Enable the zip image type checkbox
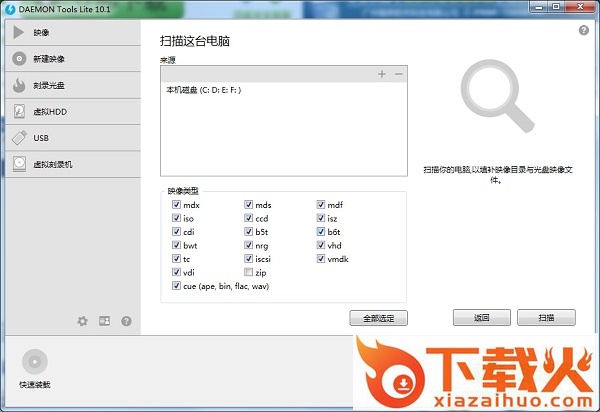The image size is (600, 412). 249,272
